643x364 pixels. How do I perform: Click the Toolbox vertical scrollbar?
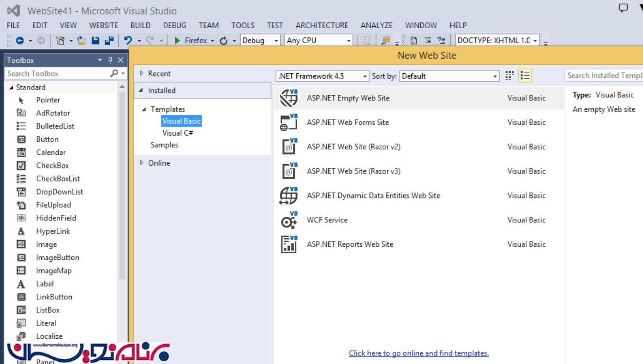pos(121,188)
